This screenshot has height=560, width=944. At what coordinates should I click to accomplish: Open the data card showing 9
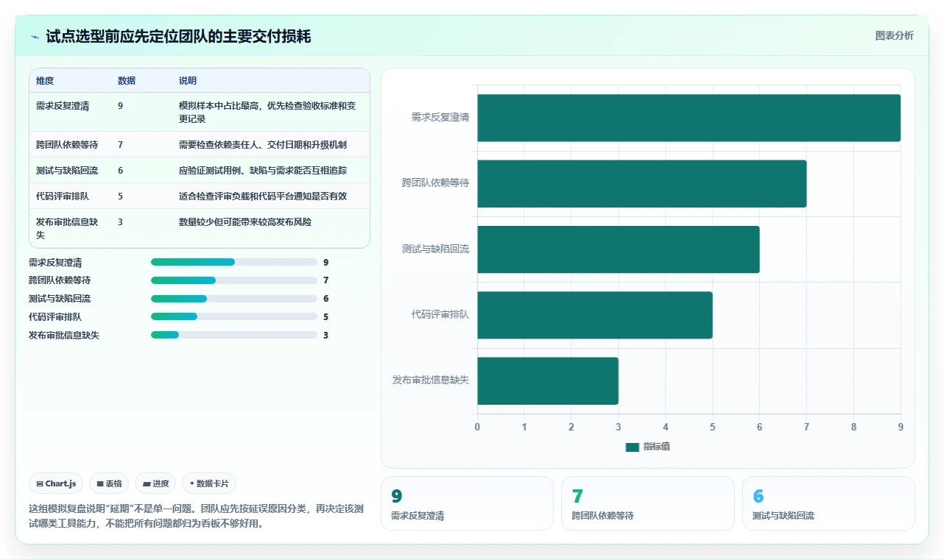point(467,503)
